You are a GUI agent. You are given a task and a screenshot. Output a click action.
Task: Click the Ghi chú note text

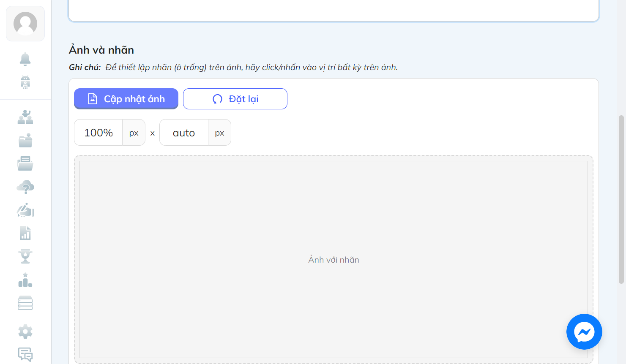(x=233, y=67)
